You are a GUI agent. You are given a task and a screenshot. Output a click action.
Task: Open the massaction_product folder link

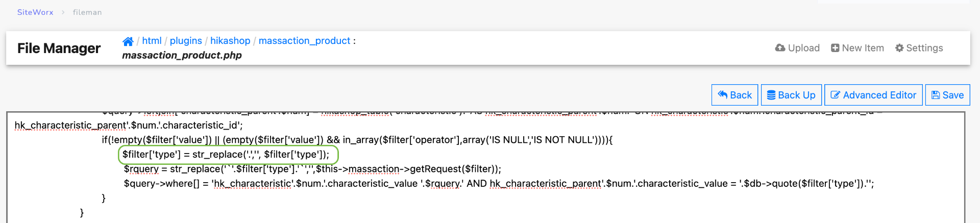pyautogui.click(x=304, y=41)
